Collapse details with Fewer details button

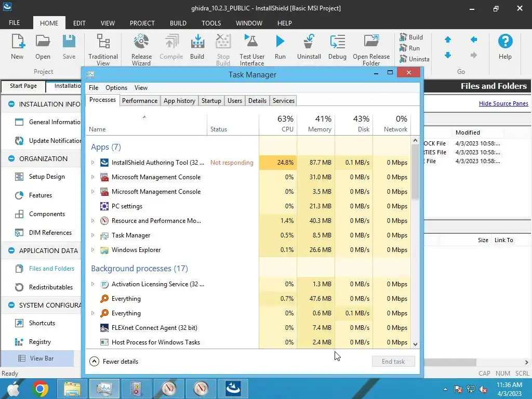114,362
